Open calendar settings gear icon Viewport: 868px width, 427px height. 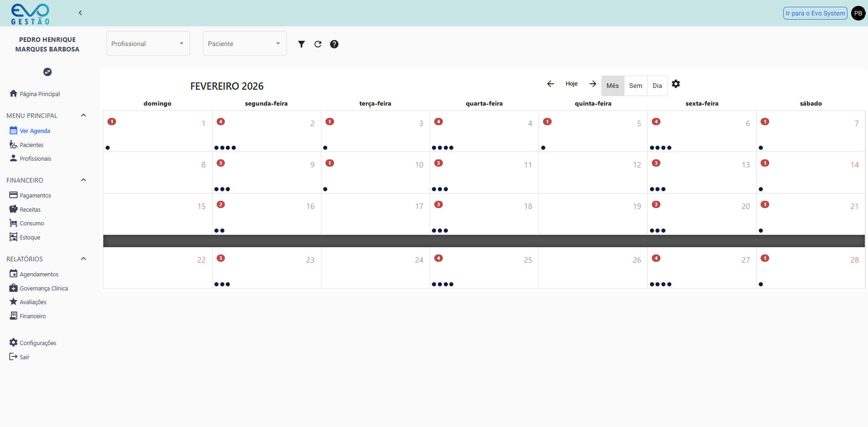click(676, 84)
